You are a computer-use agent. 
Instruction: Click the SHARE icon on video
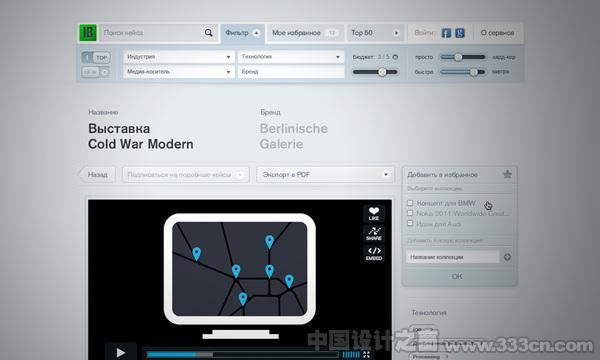[374, 233]
